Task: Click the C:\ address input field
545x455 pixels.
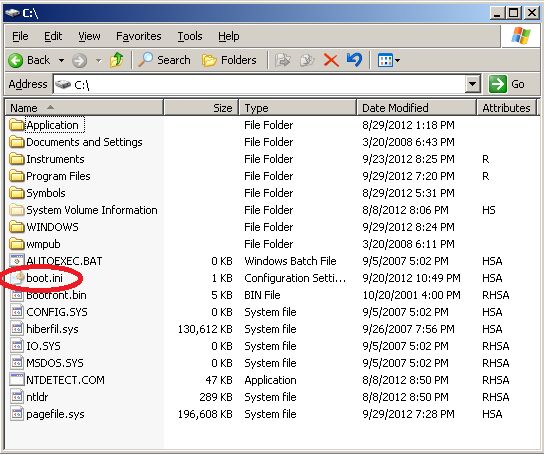Action: (x=260, y=84)
